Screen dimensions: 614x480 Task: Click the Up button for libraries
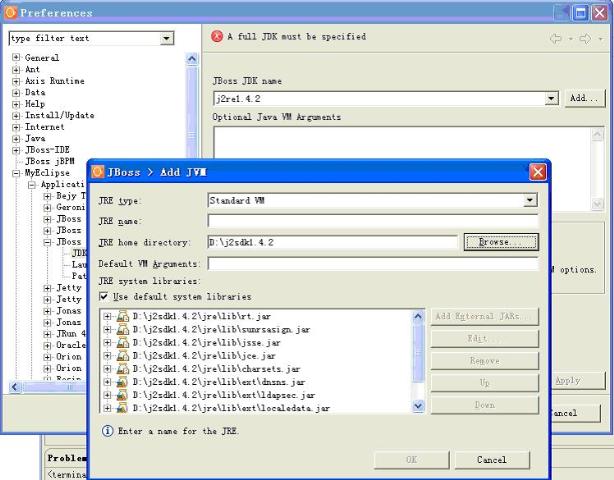pos(485,383)
